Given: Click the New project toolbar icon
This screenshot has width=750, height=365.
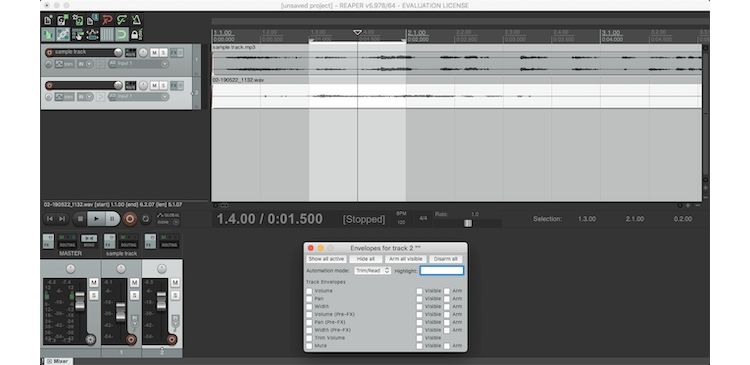Looking at the screenshot, I should click(48, 20).
